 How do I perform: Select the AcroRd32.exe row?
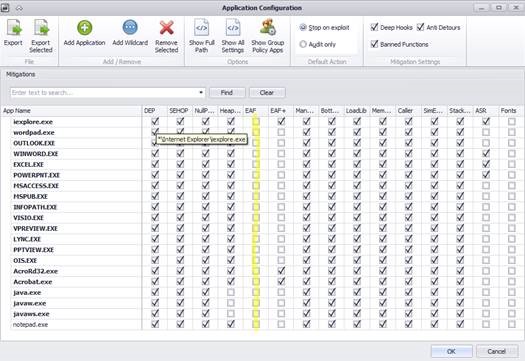pyautogui.click(x=267, y=271)
